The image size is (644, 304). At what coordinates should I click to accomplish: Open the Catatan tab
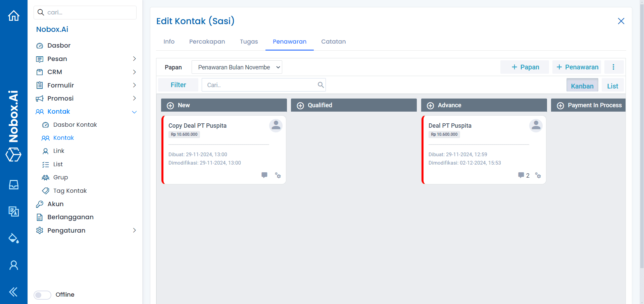333,42
